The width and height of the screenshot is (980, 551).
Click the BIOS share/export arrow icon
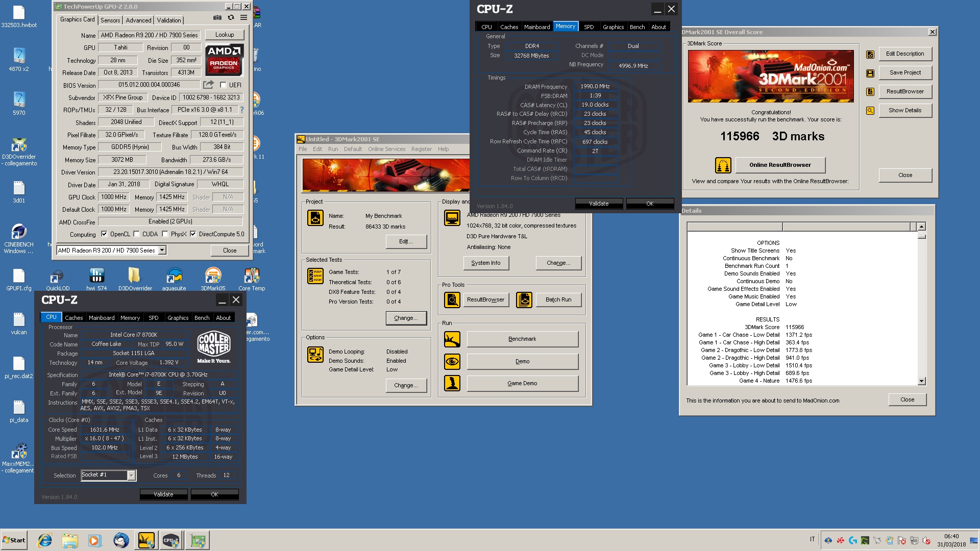[208, 84]
